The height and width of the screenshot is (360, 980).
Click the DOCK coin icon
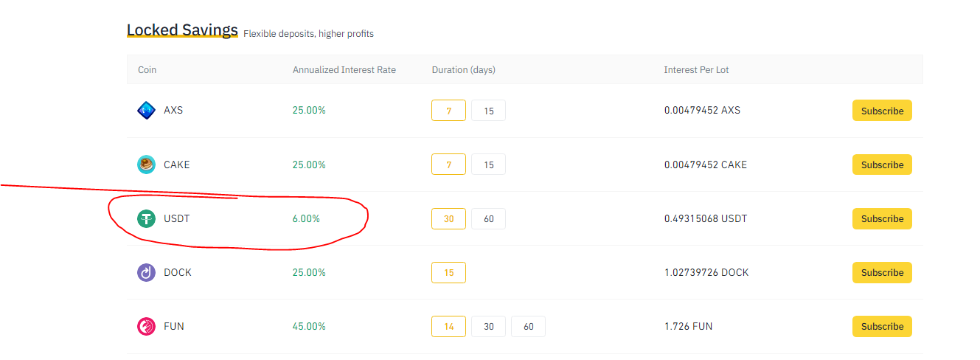(147, 272)
